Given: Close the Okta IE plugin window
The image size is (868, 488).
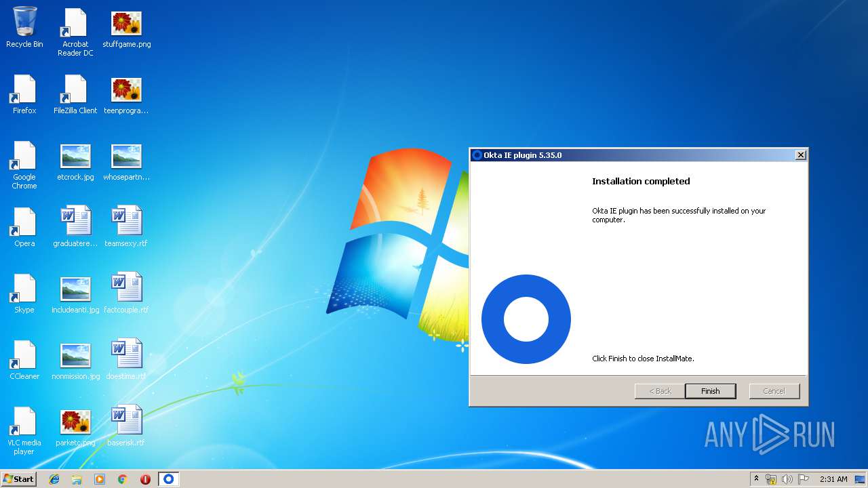Looking at the screenshot, I should click(x=800, y=155).
